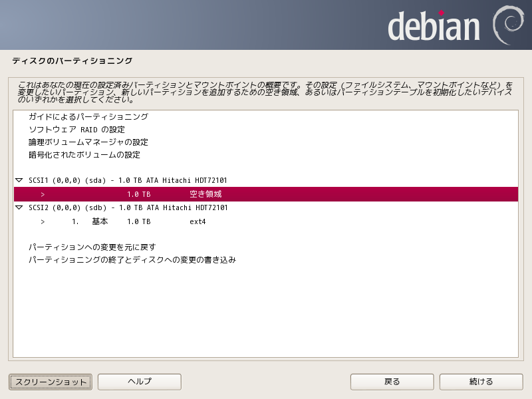Collapse the SCSI2 (sdb) disk triangle

[19, 207]
